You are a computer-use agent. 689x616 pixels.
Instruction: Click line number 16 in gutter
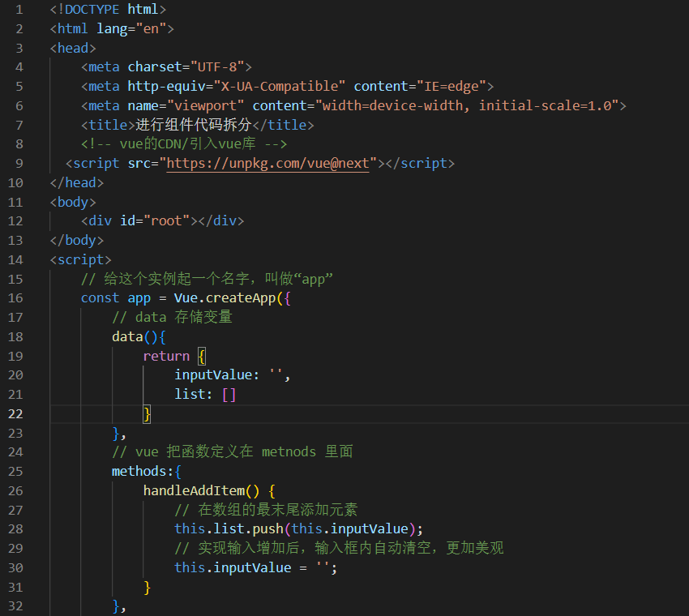(15, 298)
